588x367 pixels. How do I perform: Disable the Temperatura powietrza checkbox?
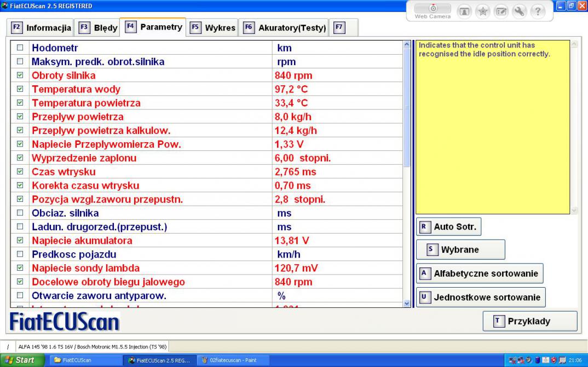[20, 103]
